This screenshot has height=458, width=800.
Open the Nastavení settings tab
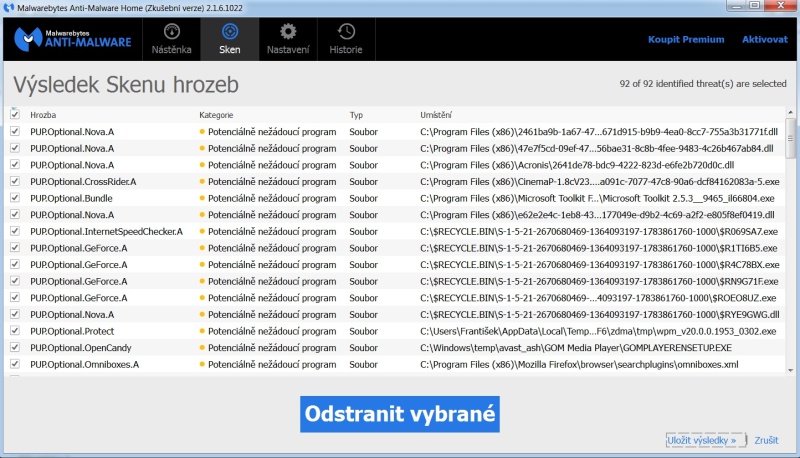288,39
